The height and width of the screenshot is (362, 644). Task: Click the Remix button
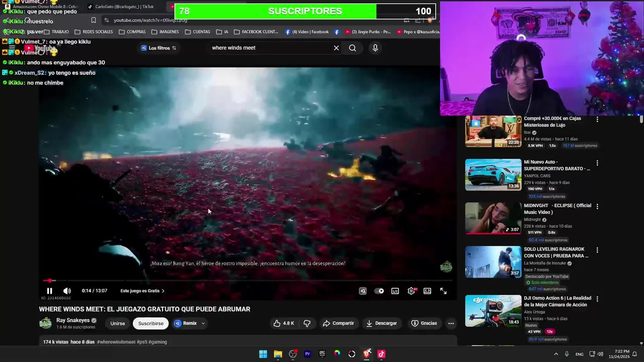click(x=185, y=323)
